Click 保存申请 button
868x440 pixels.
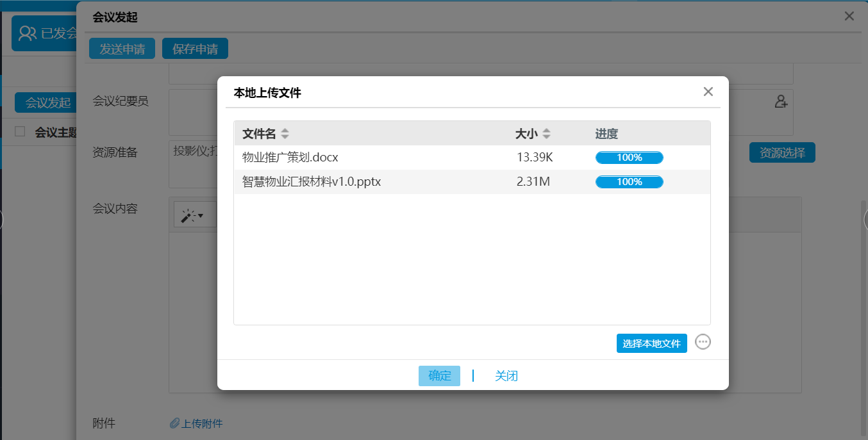(195, 49)
